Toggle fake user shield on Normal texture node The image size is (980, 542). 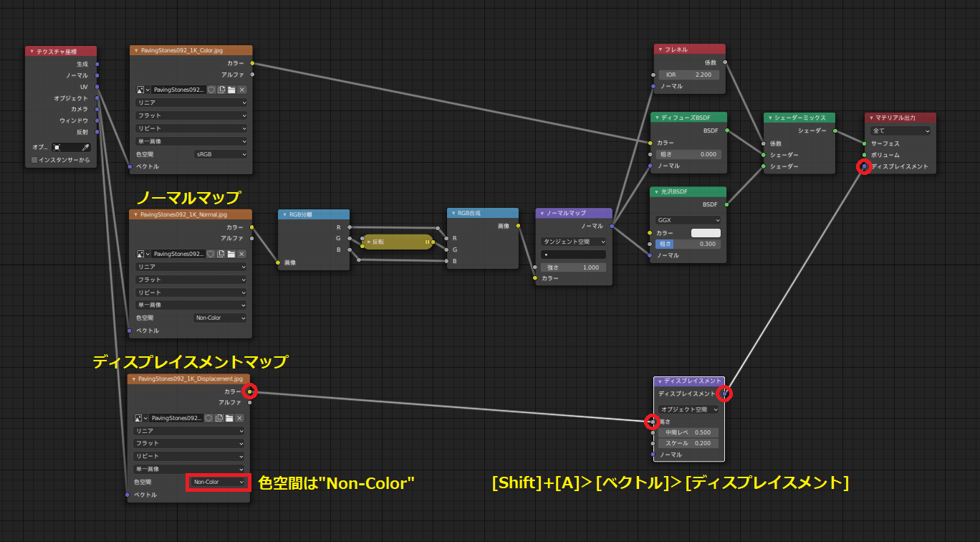click(211, 254)
